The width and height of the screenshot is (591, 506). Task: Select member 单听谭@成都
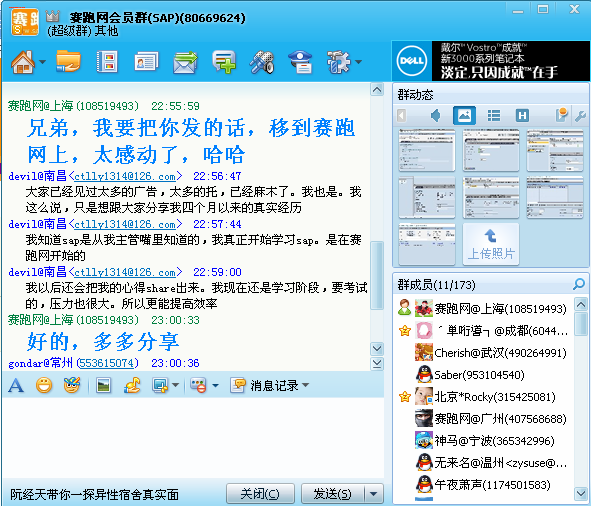pos(485,331)
